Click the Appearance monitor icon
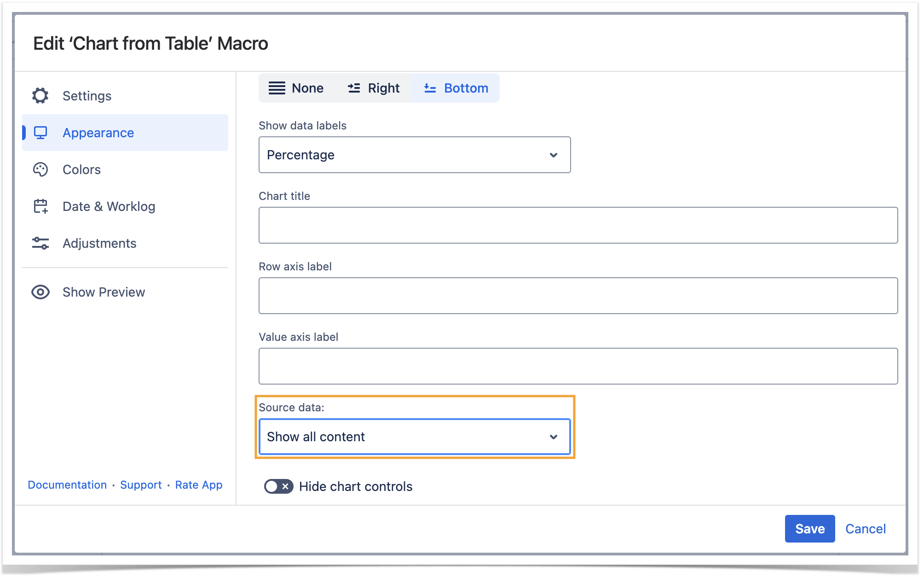 [x=40, y=133]
